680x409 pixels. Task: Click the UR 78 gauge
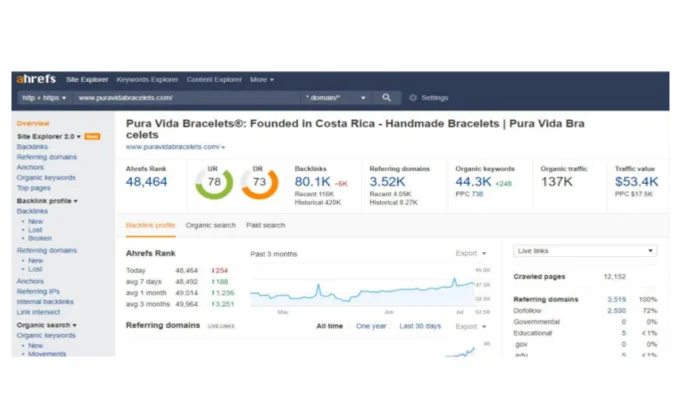pyautogui.click(x=214, y=182)
